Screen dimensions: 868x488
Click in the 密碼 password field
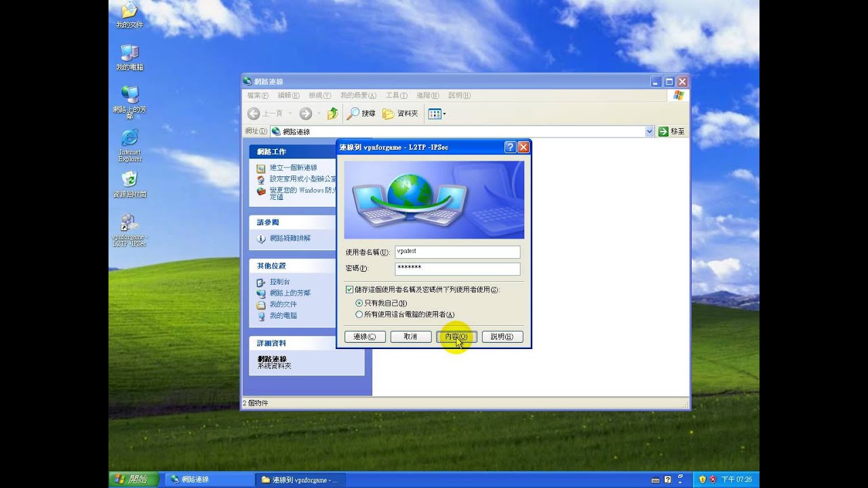tap(458, 268)
